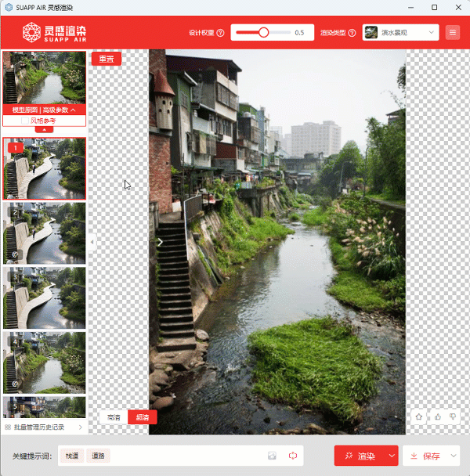Click the image upload icon in the prompt box

272,456
